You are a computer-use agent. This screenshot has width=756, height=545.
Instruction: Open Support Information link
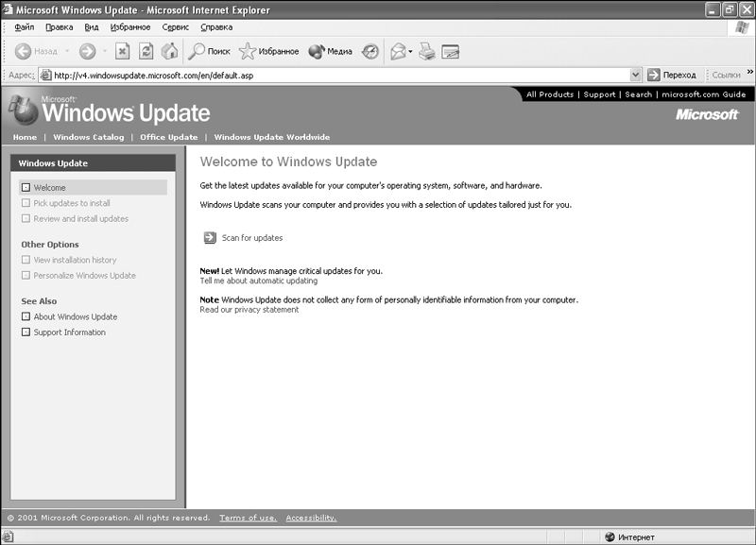tap(69, 332)
